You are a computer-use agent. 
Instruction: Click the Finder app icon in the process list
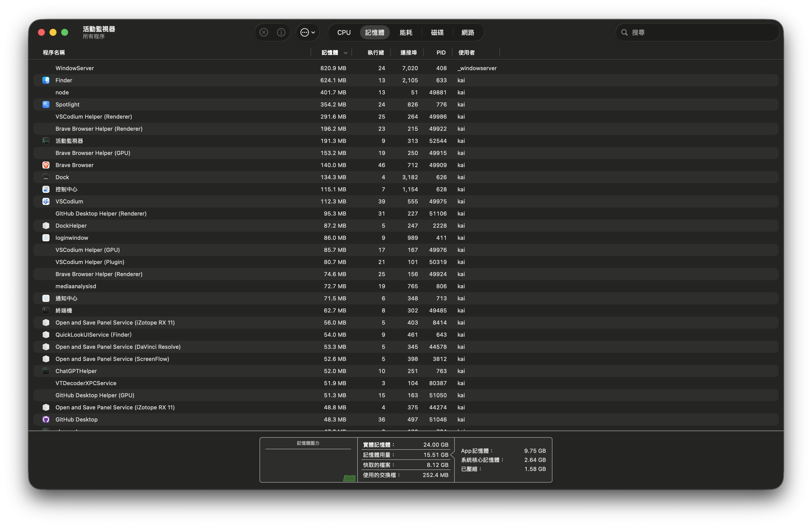pos(46,80)
